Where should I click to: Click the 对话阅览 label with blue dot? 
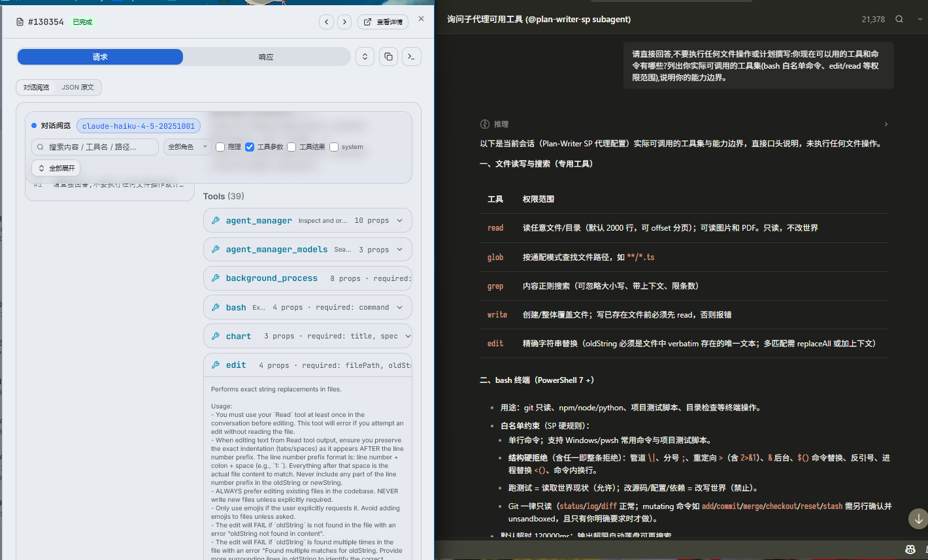tap(56, 125)
